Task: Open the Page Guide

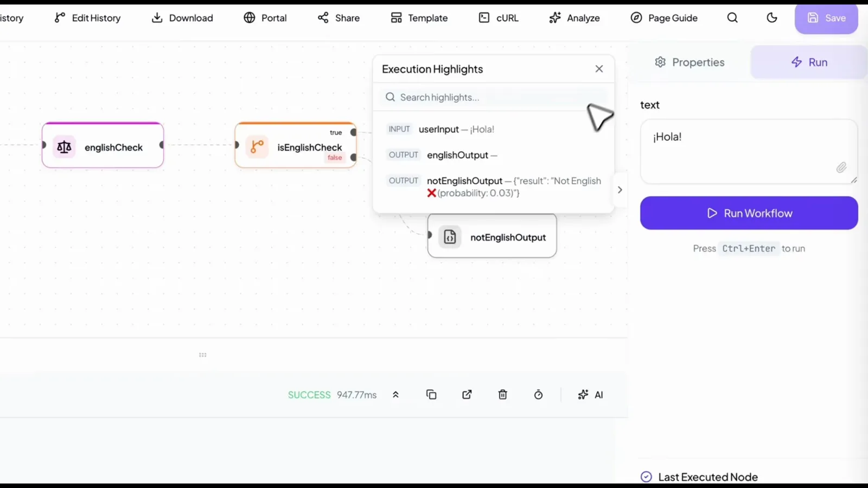Action: [664, 18]
